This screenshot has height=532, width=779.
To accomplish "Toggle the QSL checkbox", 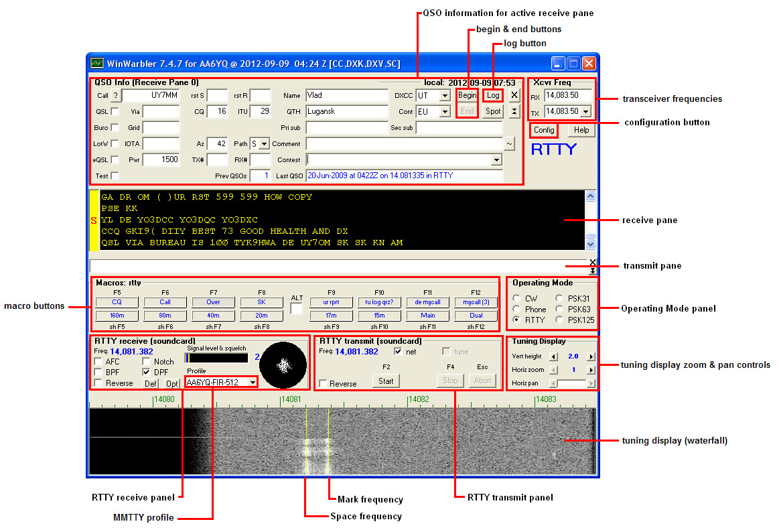I will tap(115, 111).
